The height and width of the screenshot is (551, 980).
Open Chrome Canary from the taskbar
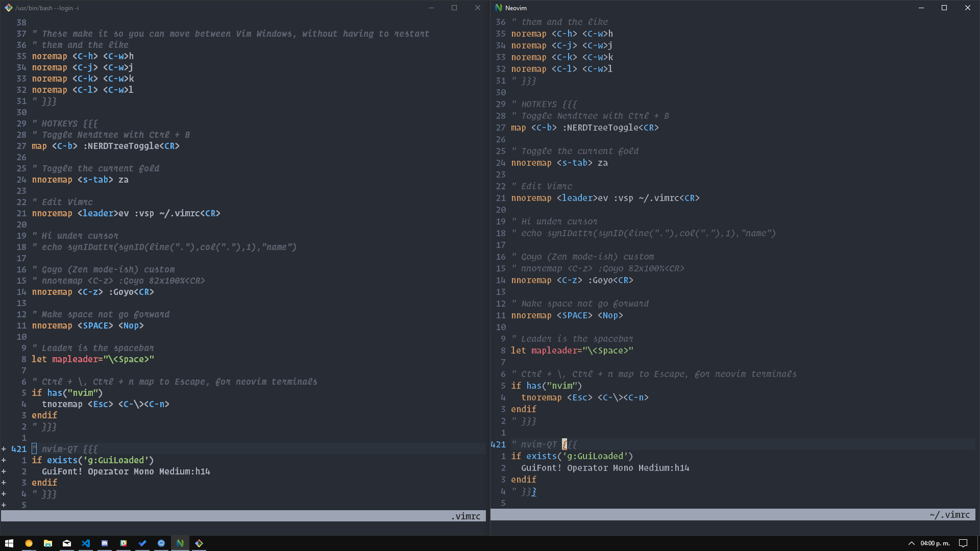[x=29, y=543]
